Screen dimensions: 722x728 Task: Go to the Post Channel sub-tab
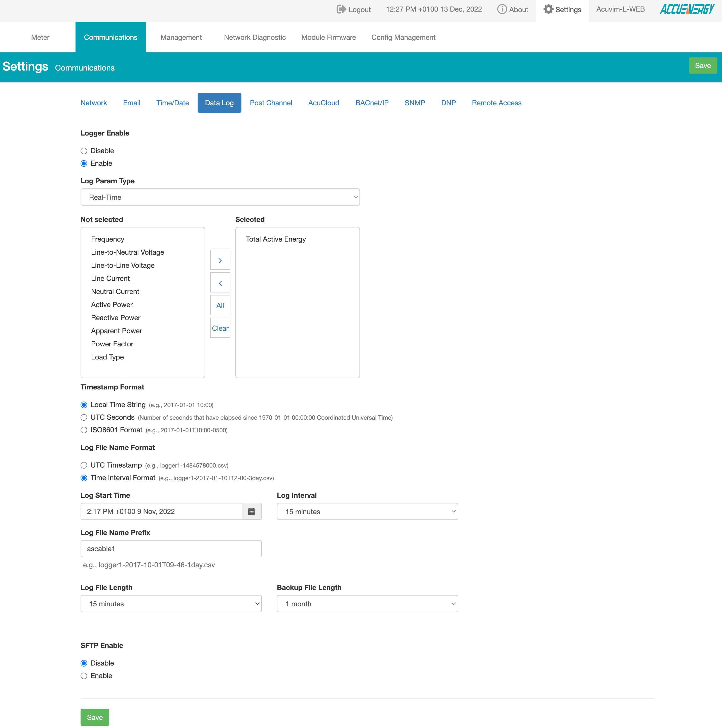pos(271,103)
